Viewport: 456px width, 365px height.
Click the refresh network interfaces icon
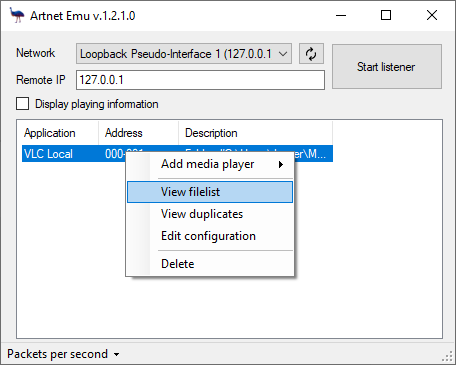[311, 54]
